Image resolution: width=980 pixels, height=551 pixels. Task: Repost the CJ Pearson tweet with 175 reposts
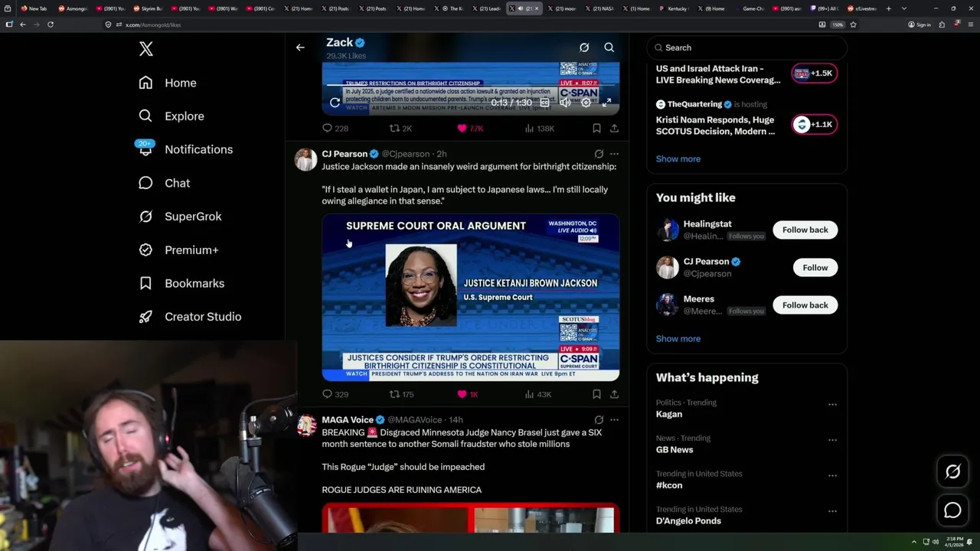tap(401, 394)
